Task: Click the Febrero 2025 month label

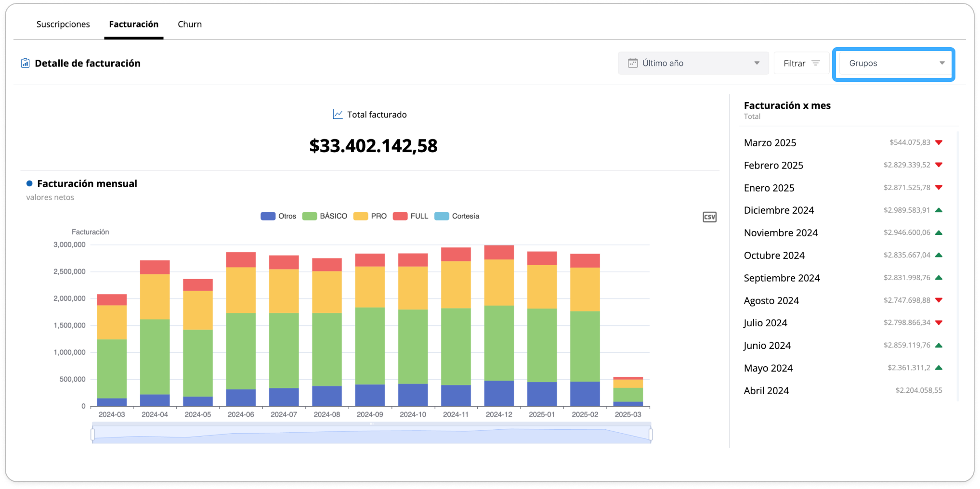Action: pyautogui.click(x=773, y=165)
